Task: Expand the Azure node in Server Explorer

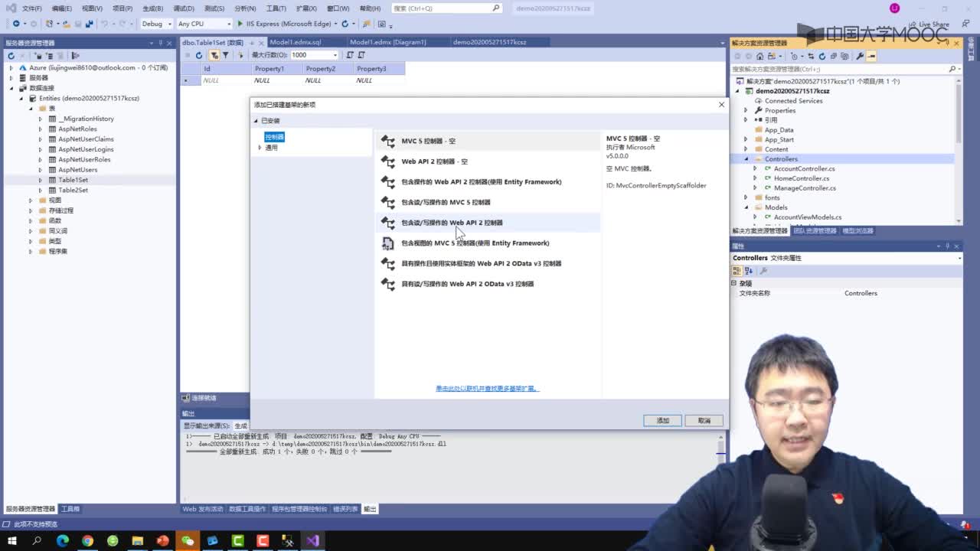Action: tap(11, 68)
